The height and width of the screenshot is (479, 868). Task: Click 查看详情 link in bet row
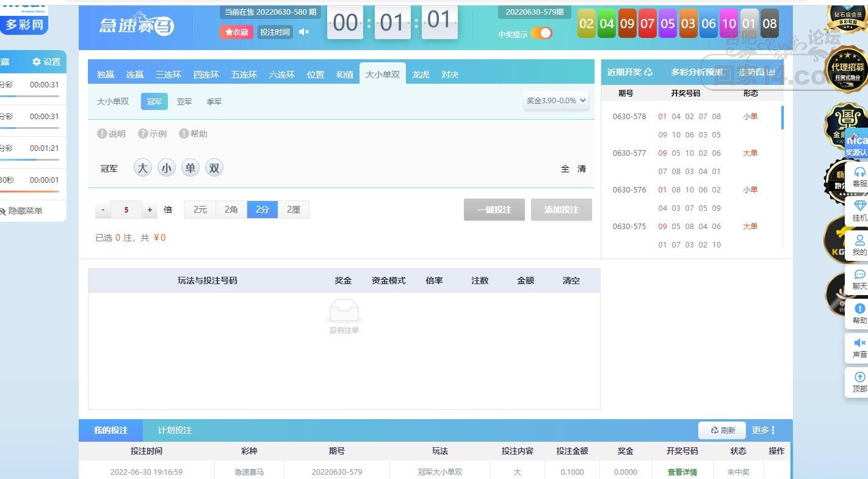coord(682,472)
